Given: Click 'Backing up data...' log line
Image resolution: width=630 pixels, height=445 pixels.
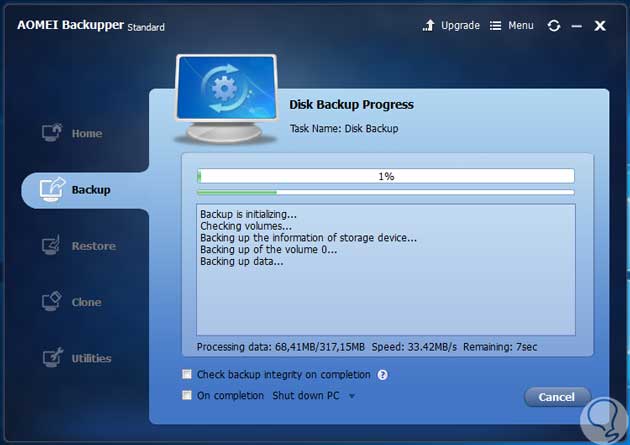Looking at the screenshot, I should pos(242,261).
